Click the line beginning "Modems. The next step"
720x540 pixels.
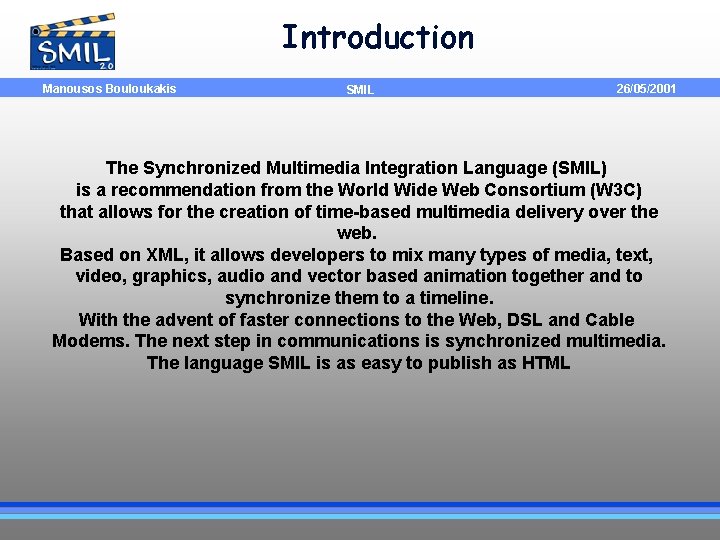(359, 341)
